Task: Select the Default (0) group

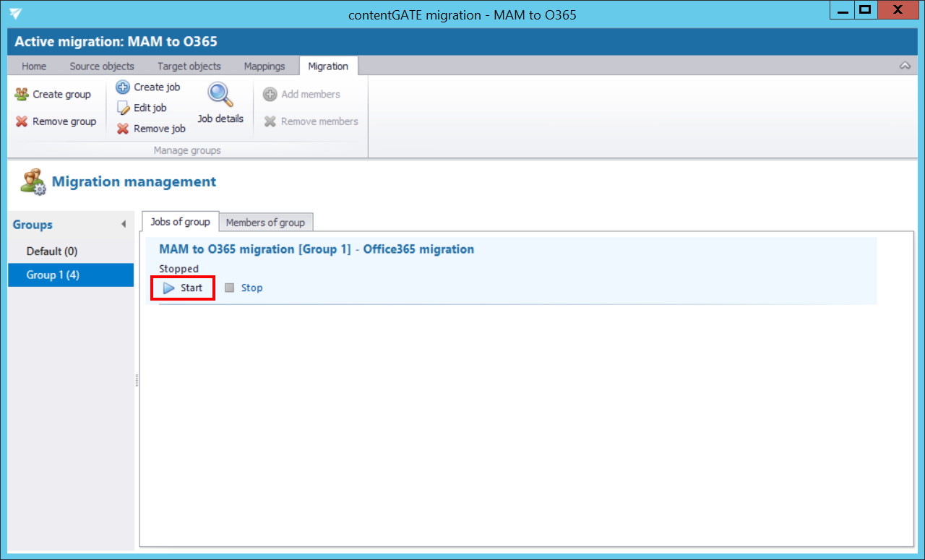Action: tap(52, 251)
